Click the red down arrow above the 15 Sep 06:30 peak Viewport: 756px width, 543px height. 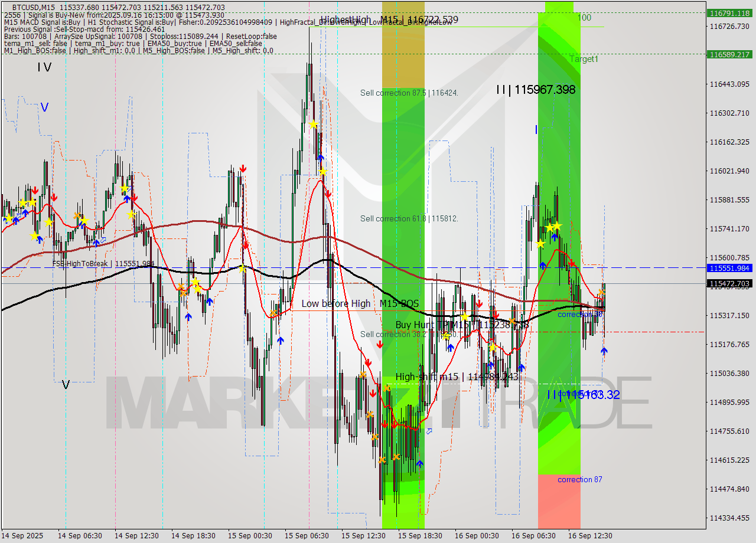(328, 192)
